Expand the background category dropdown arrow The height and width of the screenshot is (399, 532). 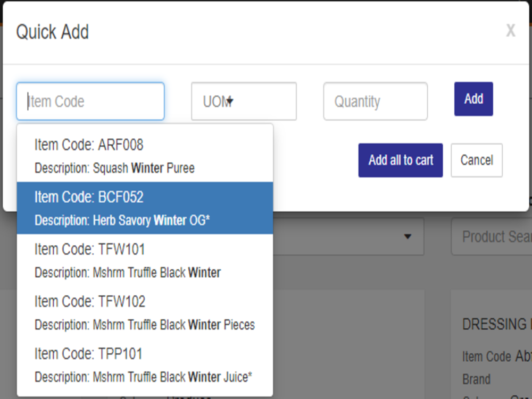[x=408, y=237]
